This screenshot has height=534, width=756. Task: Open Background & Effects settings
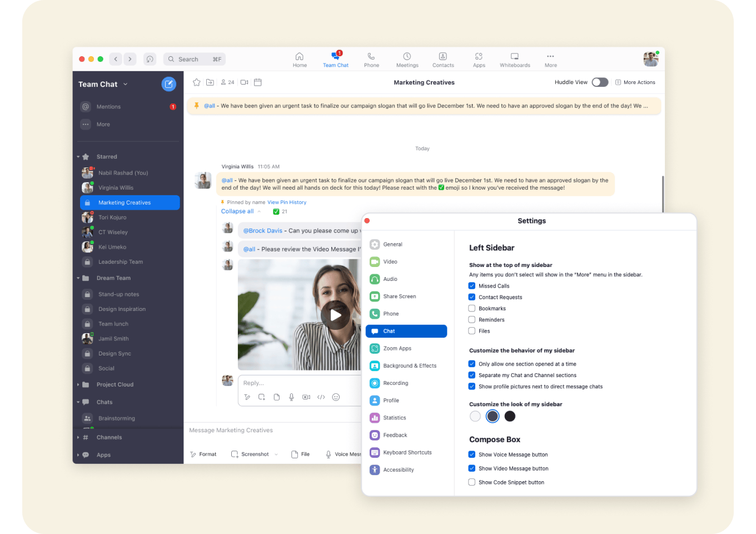(x=409, y=365)
